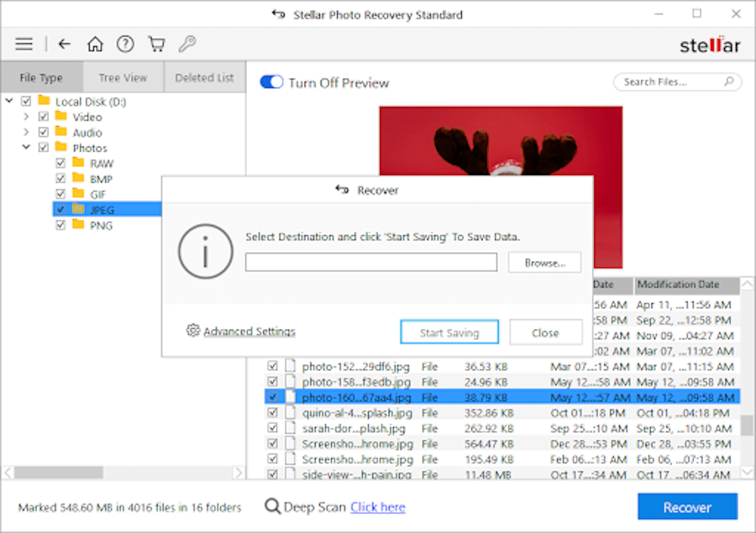Open the Help icon
756x533 pixels.
(125, 44)
